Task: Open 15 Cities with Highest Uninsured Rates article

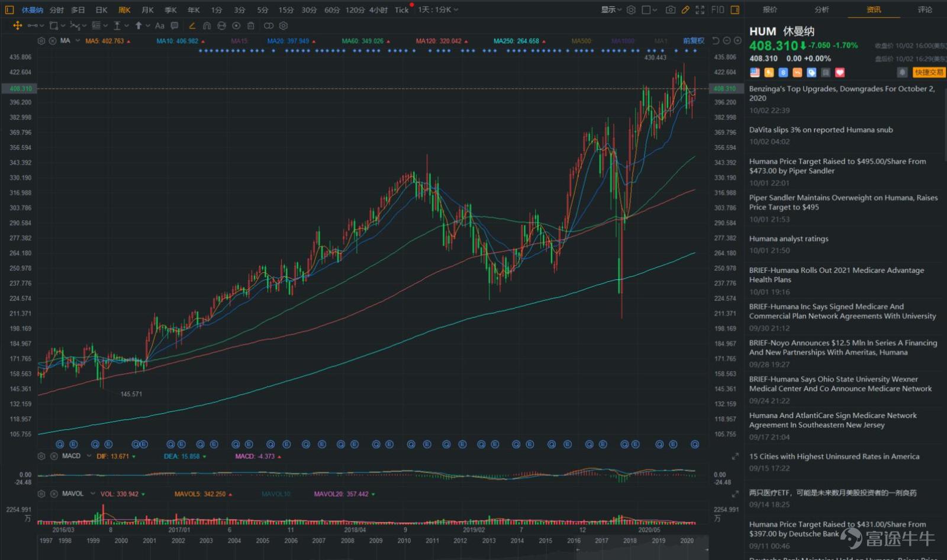Action: pos(834,456)
